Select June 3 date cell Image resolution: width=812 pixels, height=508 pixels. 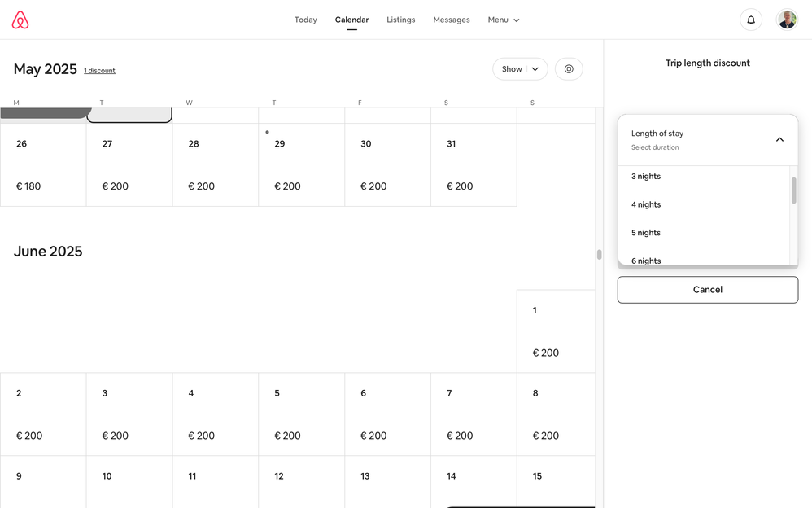(x=129, y=414)
